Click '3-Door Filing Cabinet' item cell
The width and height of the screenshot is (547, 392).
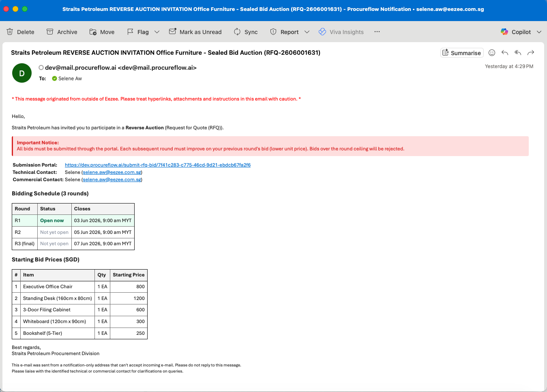(x=58, y=310)
